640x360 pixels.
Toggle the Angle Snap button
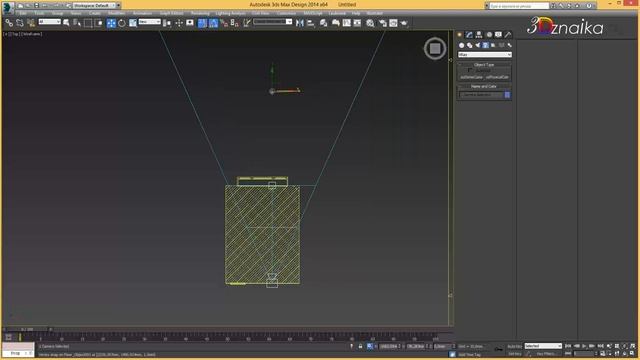(x=213, y=23)
